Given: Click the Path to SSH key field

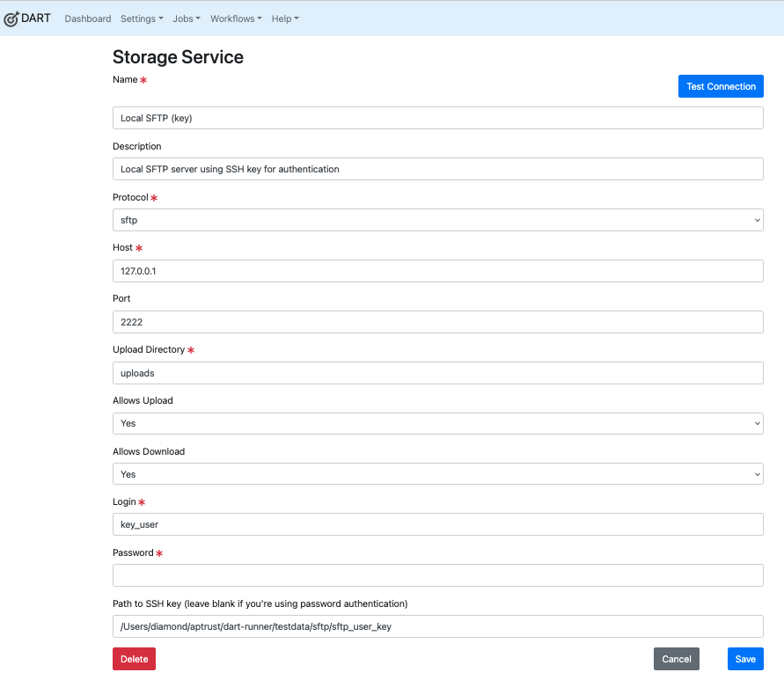Looking at the screenshot, I should 437,625.
